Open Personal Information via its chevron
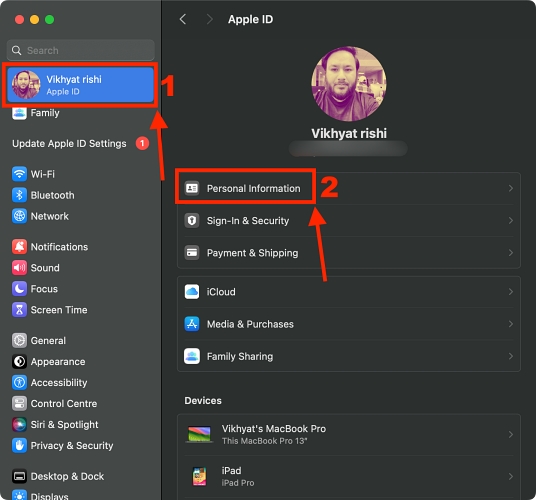Screen dimensions: 536x500 (511, 188)
